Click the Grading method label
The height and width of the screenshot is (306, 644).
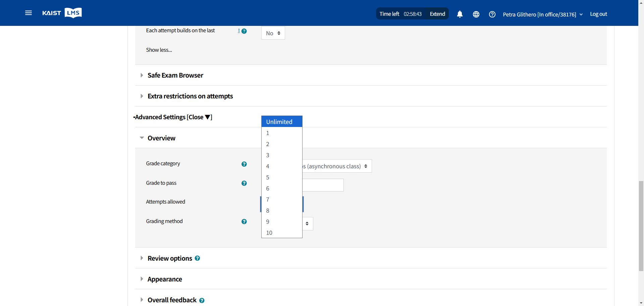point(164,221)
